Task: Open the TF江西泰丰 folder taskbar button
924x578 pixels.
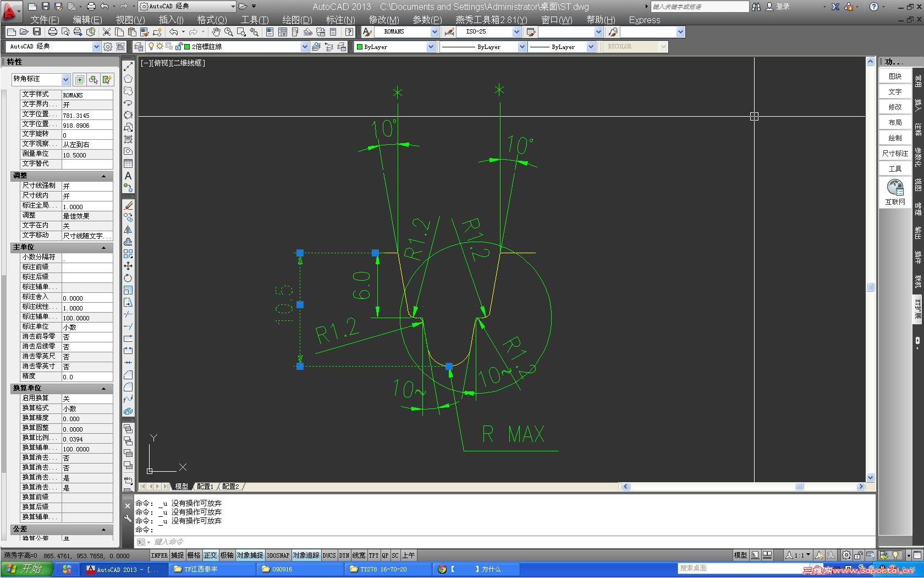Action: click(212, 569)
